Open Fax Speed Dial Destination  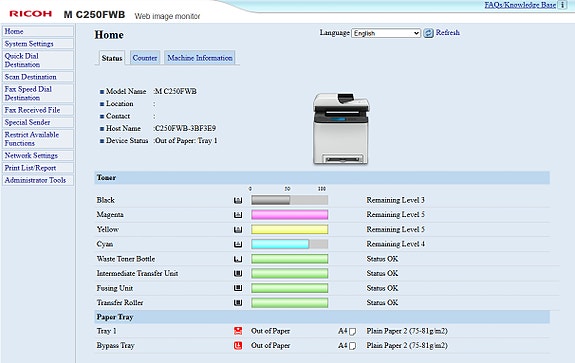(x=38, y=94)
